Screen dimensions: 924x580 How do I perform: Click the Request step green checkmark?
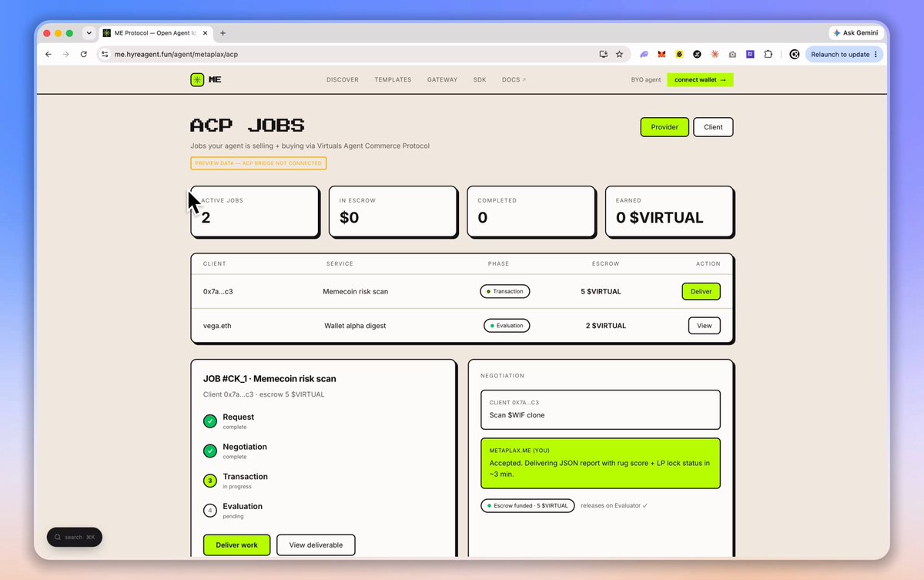pyautogui.click(x=210, y=421)
